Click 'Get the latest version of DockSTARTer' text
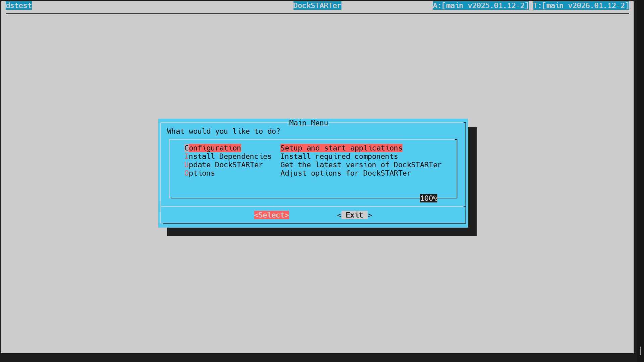The image size is (644, 362). click(361, 165)
